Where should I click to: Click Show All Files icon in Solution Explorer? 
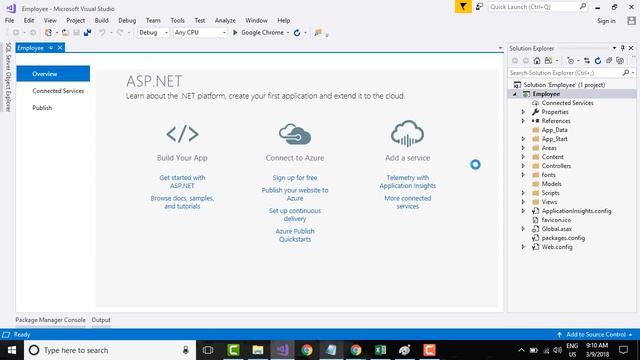(620, 61)
